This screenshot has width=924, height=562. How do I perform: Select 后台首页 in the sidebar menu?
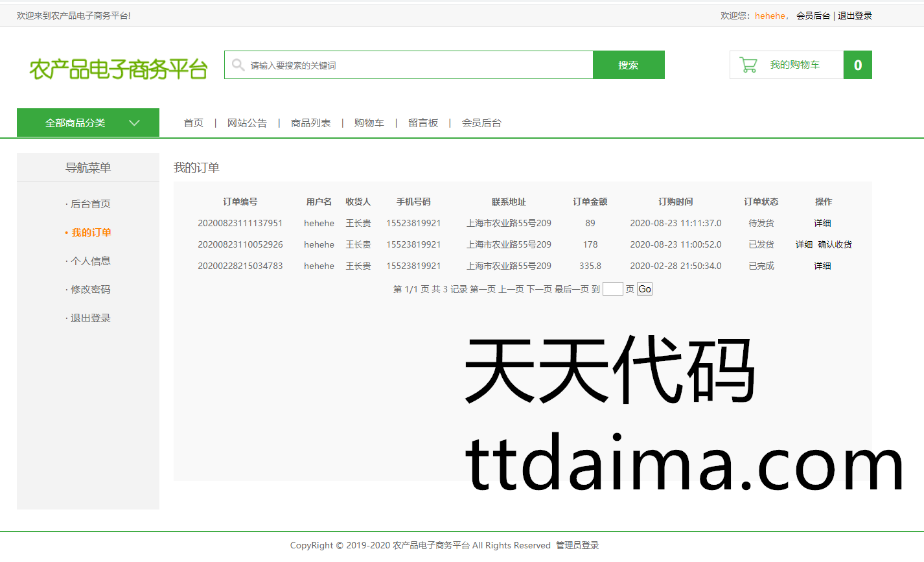[x=90, y=204]
